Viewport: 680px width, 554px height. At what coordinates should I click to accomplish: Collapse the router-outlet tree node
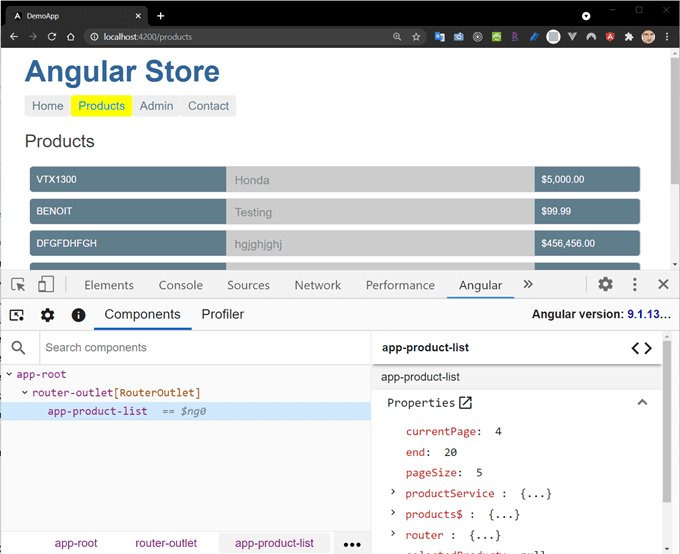[x=25, y=393]
